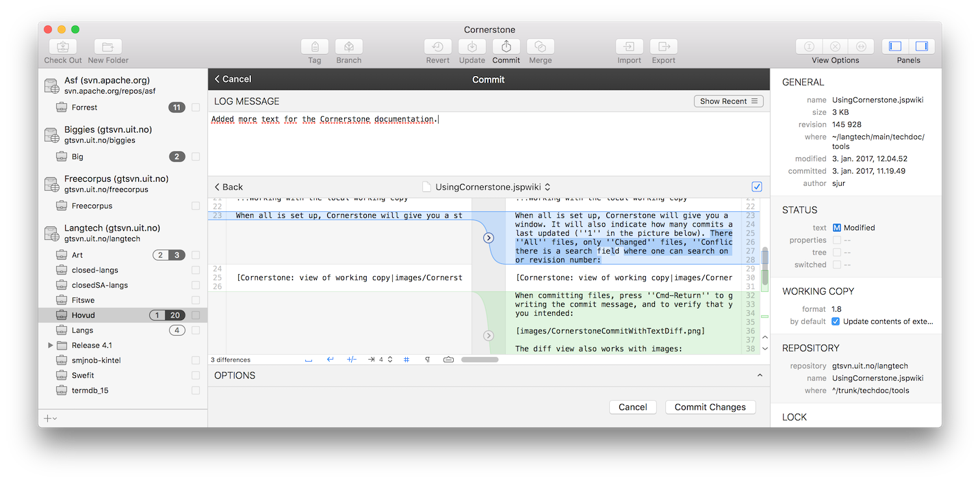Toggle the Langs working copy checkbox
Image resolution: width=980 pixels, height=482 pixels.
click(x=196, y=330)
